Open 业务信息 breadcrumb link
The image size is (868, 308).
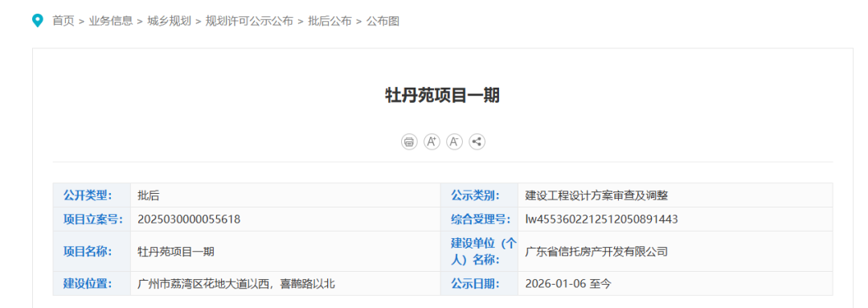pos(111,21)
